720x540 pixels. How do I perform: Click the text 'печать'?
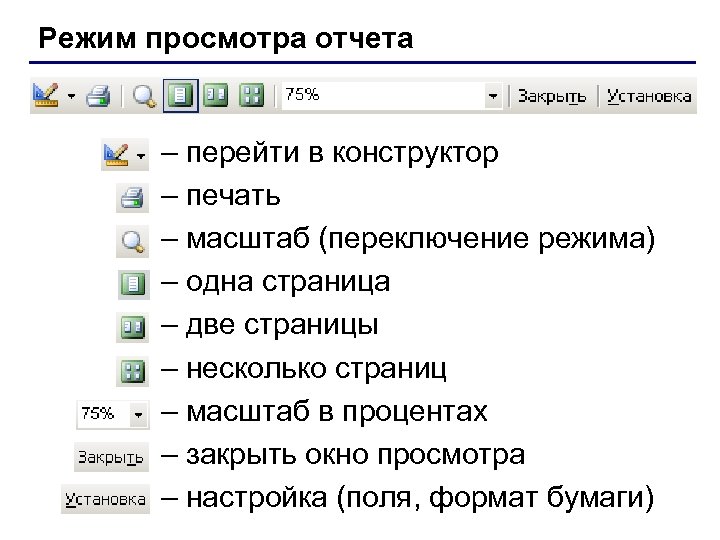click(233, 196)
